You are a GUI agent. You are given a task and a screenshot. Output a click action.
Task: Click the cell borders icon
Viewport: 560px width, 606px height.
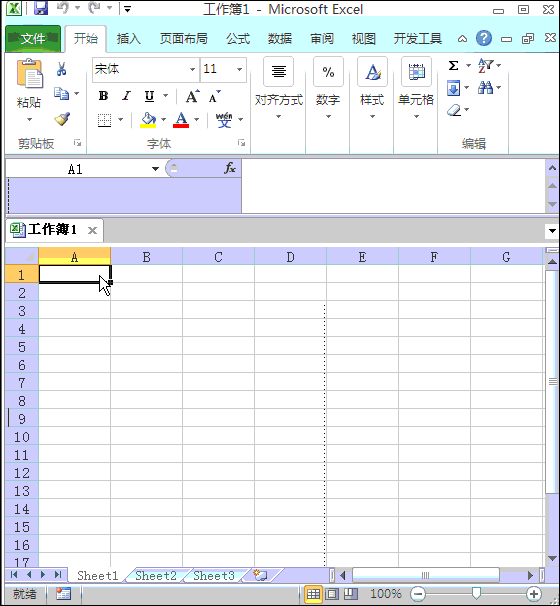click(x=104, y=120)
